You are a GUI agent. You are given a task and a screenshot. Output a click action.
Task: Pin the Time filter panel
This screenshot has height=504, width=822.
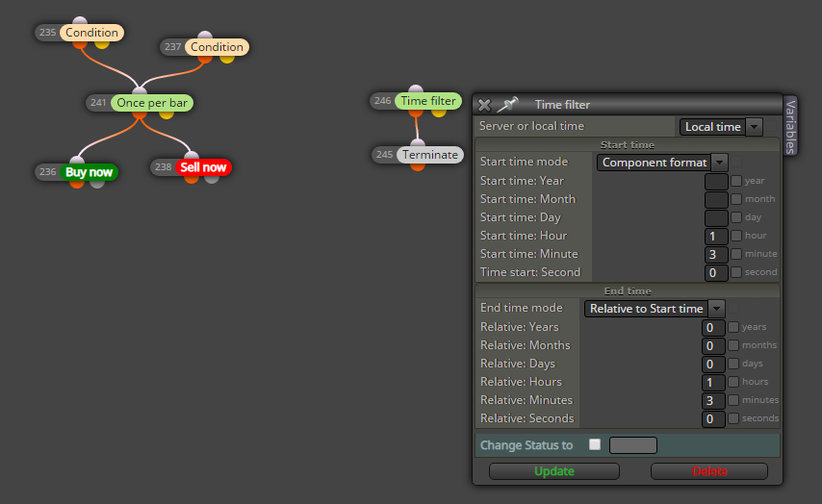(x=507, y=104)
